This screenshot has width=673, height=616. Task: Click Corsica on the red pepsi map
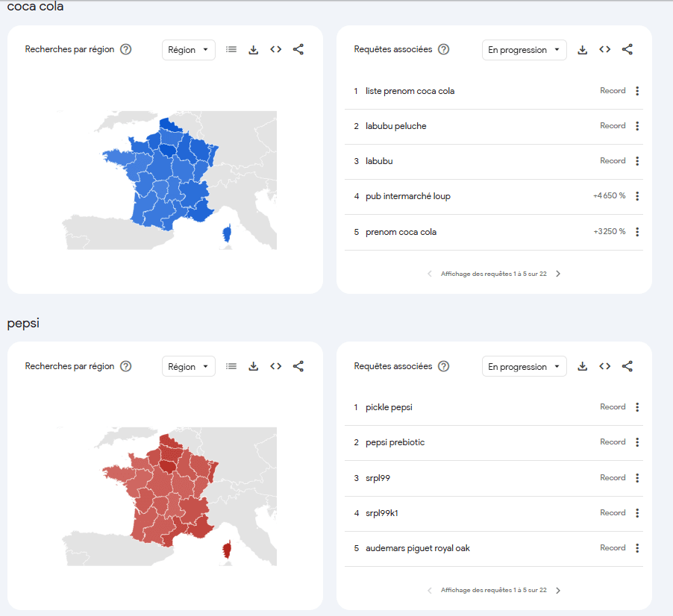pos(227,550)
